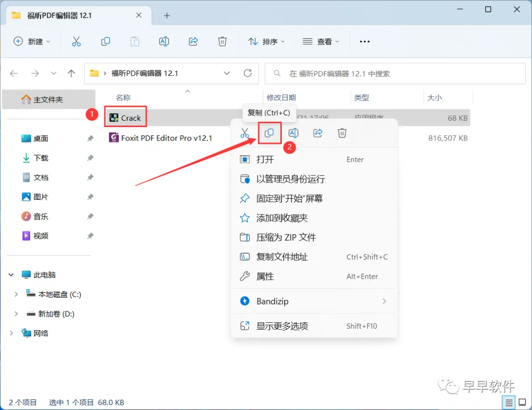
Task: Go forward with the forward arrow
Action: 34,73
